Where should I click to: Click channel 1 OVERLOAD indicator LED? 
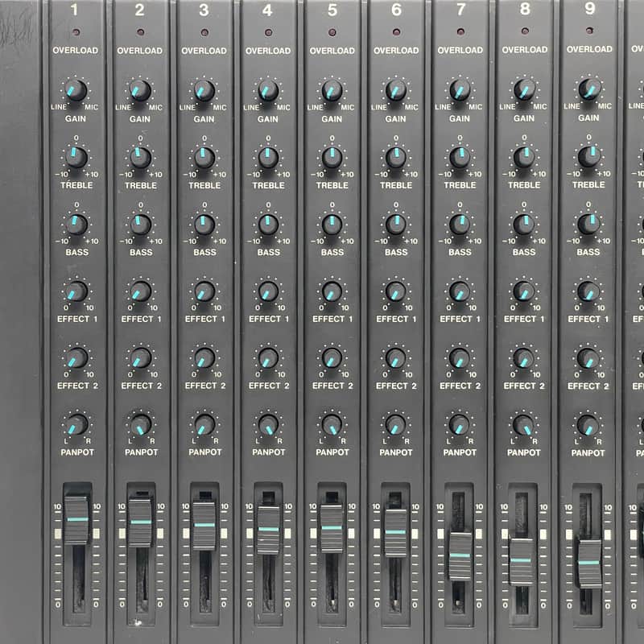click(x=76, y=32)
